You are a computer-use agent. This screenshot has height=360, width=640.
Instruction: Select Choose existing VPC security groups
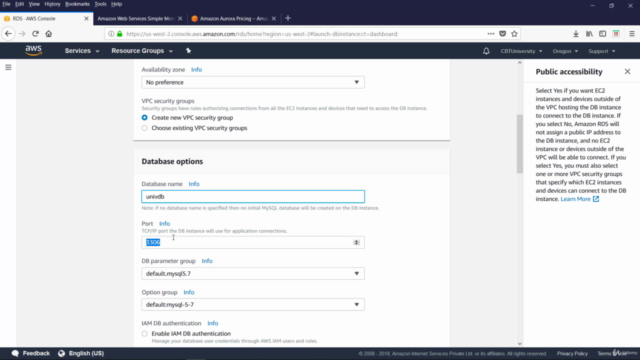click(x=144, y=128)
